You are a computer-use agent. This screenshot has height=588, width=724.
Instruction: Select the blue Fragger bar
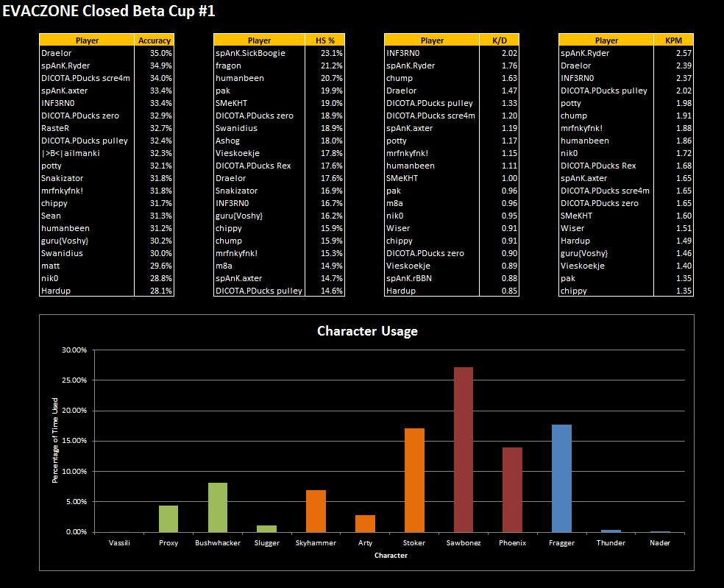(561, 478)
